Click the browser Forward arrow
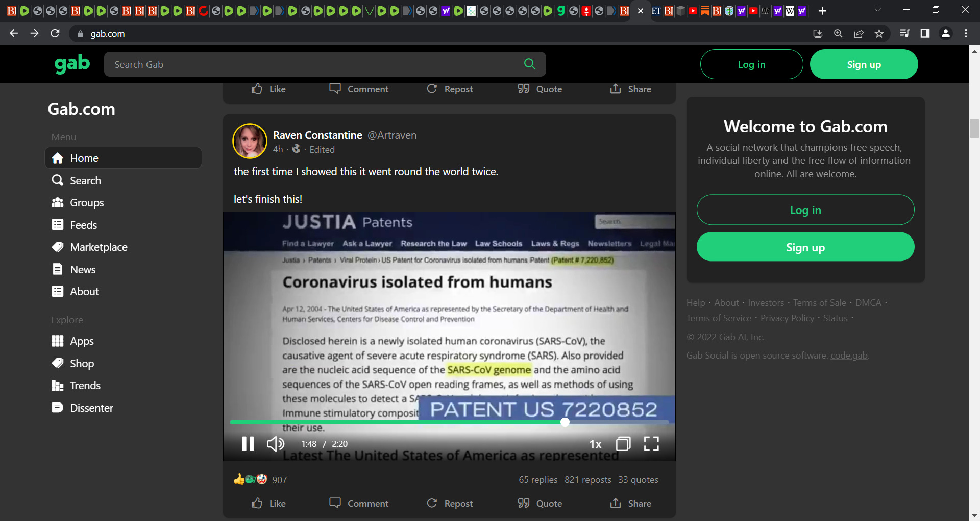The height and width of the screenshot is (521, 980). 34,33
